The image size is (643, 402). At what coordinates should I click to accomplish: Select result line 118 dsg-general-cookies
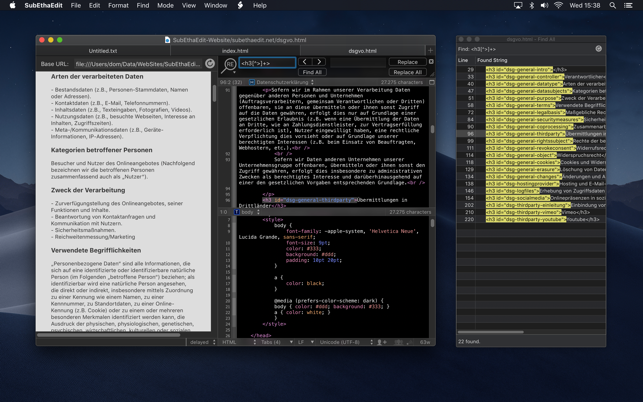click(x=531, y=162)
